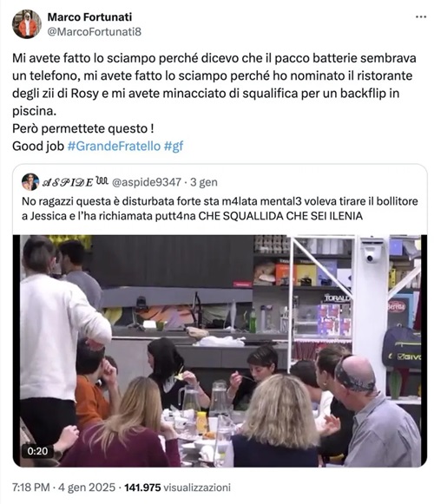Viewport: 434px width, 504px height.
Task: Open the Marco Fortunati display name
Action: (89, 17)
